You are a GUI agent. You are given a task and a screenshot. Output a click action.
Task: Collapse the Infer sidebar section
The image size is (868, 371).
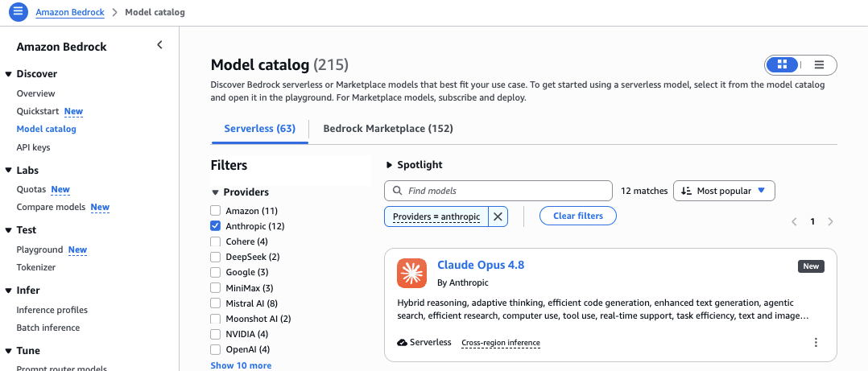tap(9, 291)
